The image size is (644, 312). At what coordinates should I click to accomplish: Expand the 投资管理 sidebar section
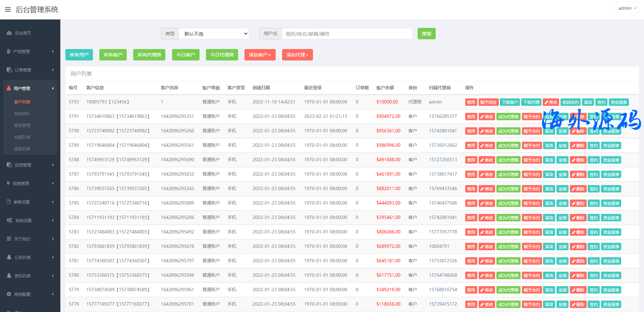30,165
